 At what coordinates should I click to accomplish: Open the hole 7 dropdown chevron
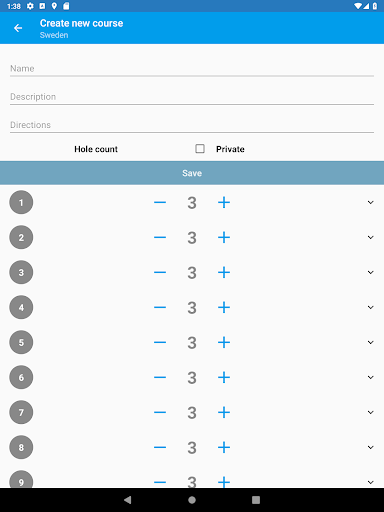pos(370,412)
